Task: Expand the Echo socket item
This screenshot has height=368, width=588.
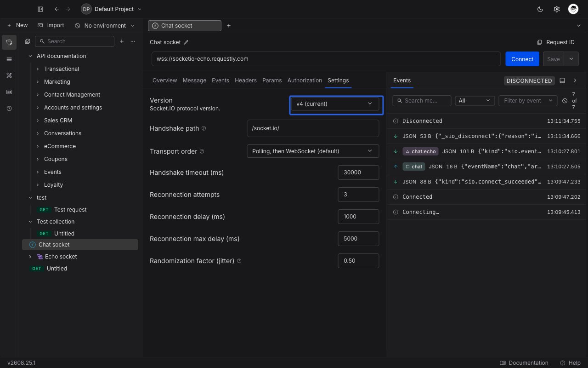Action: coord(30,257)
